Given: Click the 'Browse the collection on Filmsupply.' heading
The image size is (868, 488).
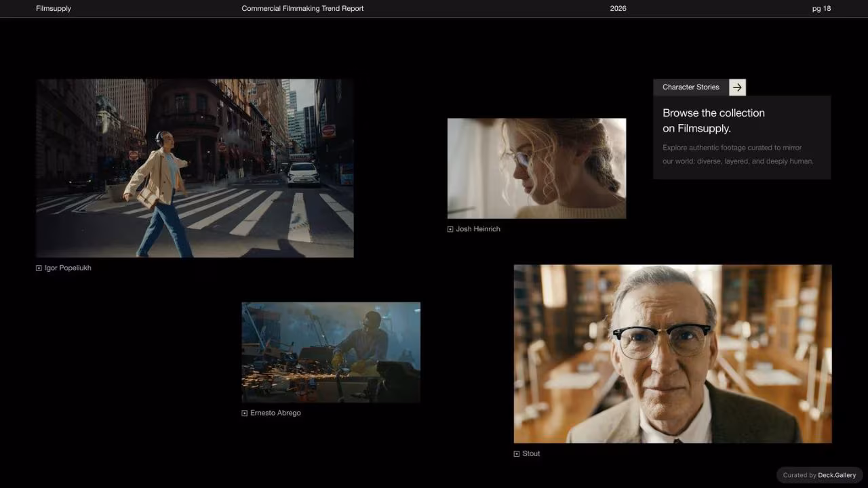Looking at the screenshot, I should (713, 121).
